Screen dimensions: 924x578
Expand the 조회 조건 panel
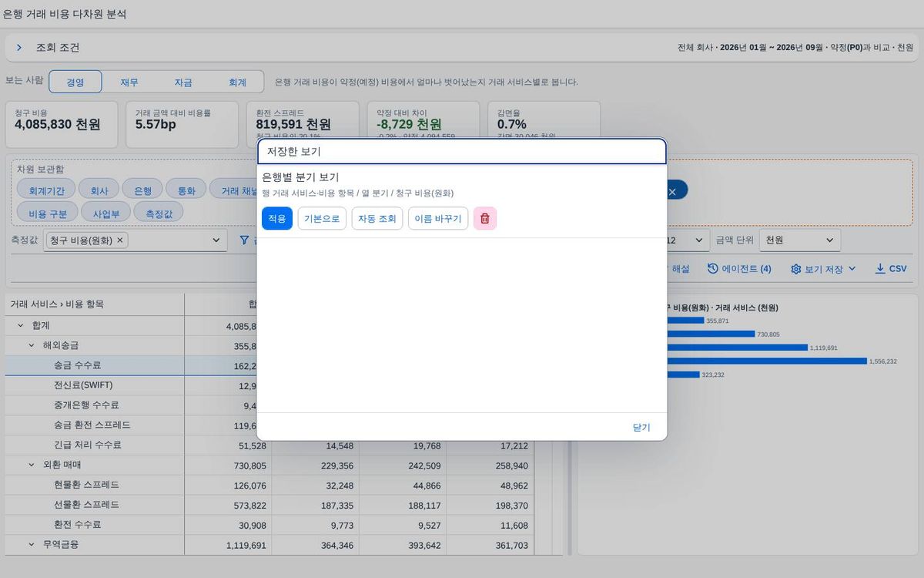(x=19, y=48)
